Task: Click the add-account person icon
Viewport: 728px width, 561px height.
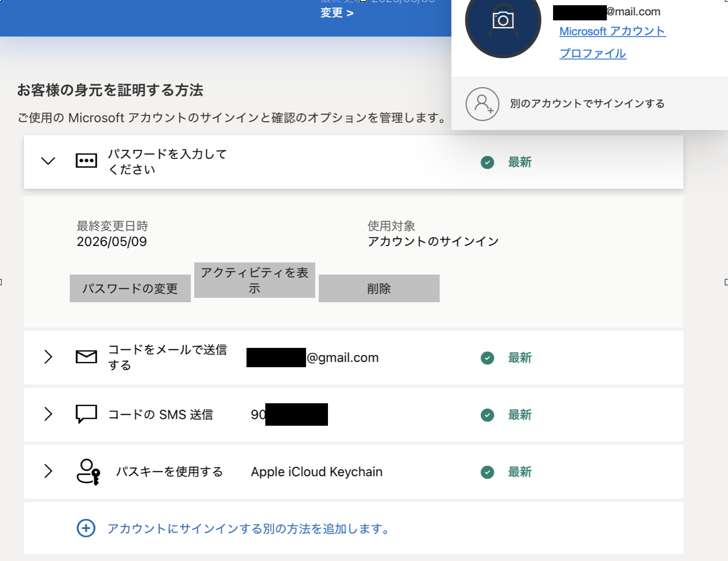Action: click(x=483, y=104)
